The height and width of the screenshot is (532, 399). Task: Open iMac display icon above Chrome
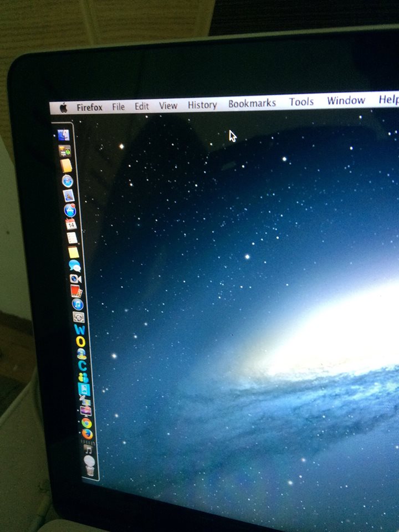click(86, 412)
